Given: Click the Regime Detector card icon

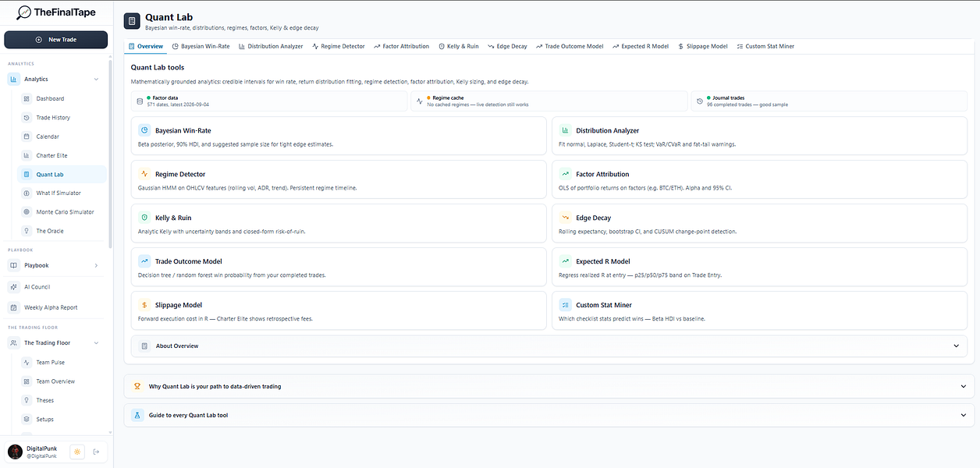Looking at the screenshot, I should pyautogui.click(x=144, y=174).
